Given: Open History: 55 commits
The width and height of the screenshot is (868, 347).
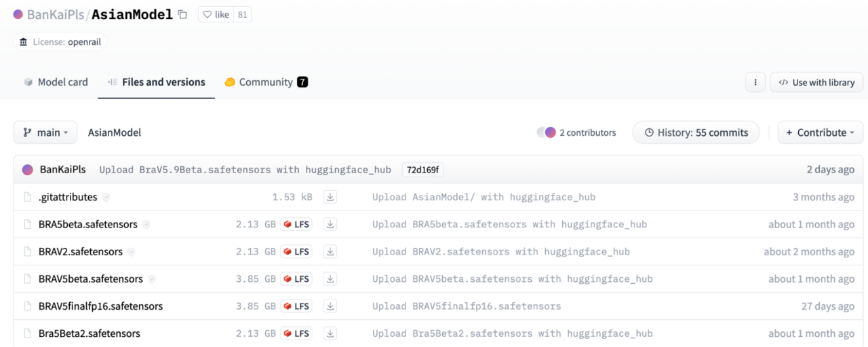Looking at the screenshot, I should click(696, 132).
